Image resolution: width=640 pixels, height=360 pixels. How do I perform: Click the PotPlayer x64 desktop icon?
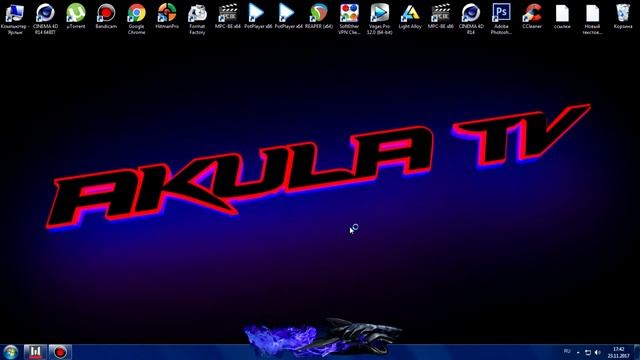[x=288, y=16]
